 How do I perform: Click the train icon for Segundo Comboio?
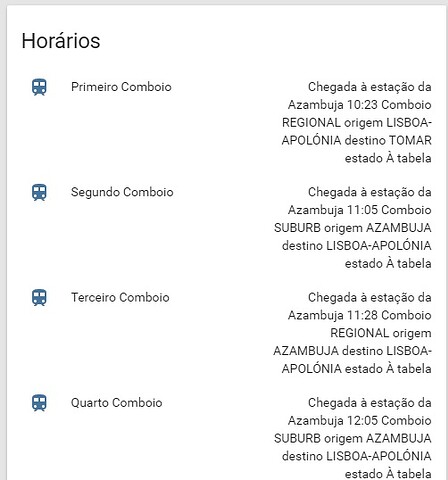click(x=39, y=192)
